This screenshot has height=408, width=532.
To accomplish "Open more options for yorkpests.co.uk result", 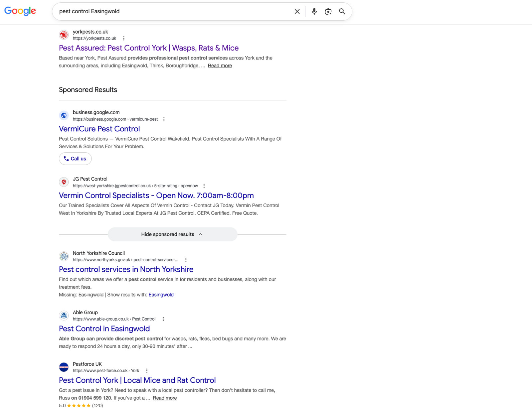I will click(x=124, y=38).
